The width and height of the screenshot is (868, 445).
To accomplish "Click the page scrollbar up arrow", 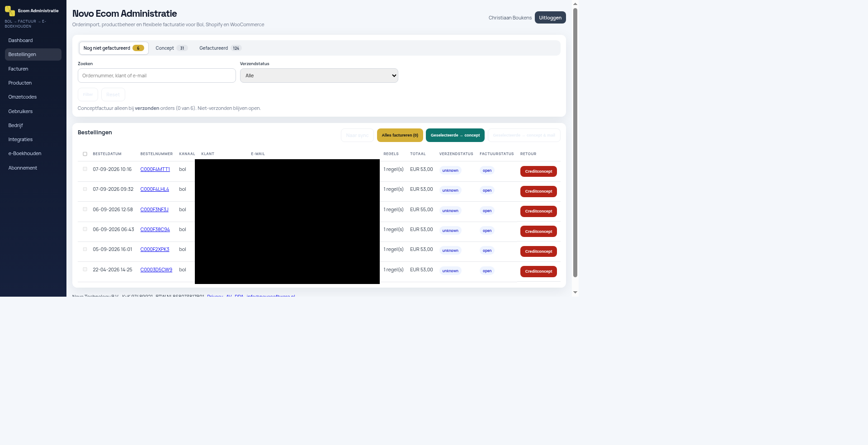I will tap(575, 4).
